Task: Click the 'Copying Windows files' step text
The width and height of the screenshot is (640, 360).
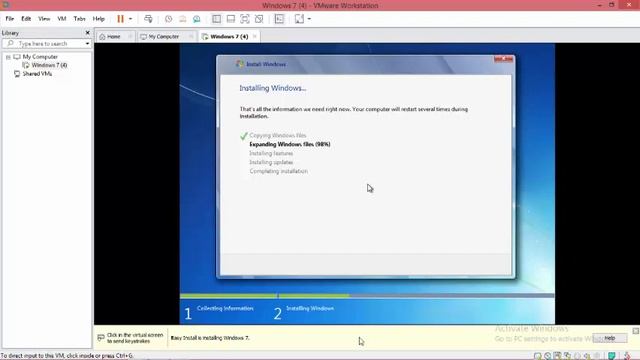Action: (278, 135)
